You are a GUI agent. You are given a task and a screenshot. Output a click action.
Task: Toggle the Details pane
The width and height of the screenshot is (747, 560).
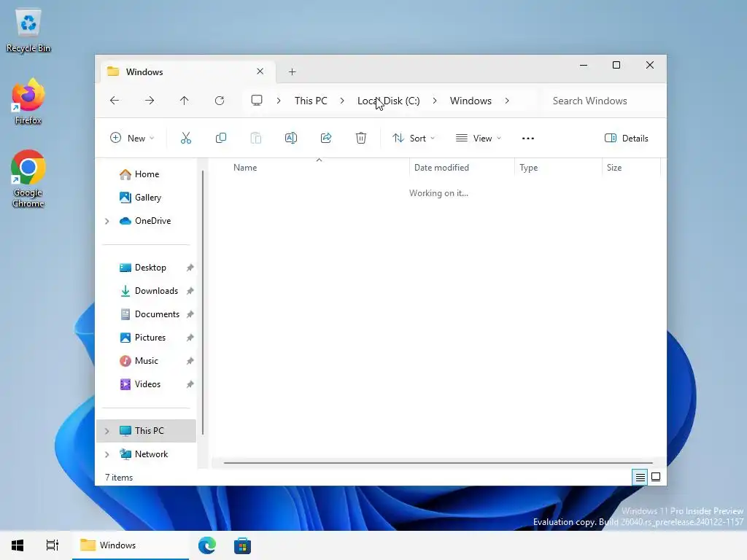(627, 138)
